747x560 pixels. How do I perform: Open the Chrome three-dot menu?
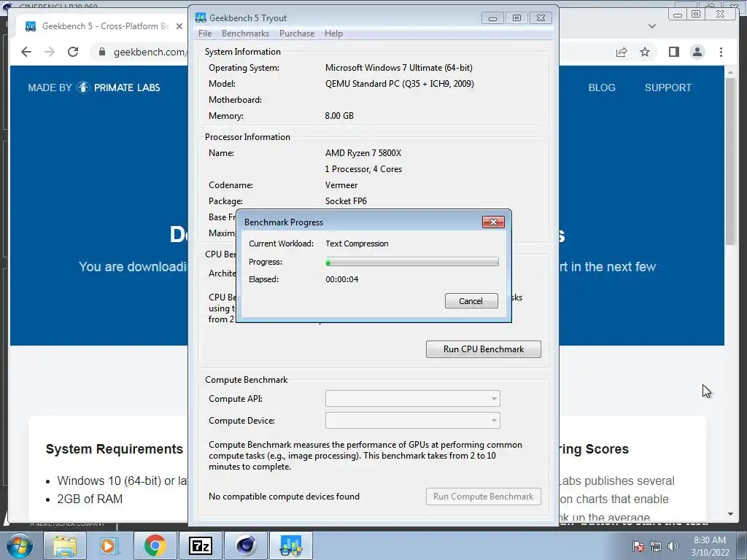[721, 52]
